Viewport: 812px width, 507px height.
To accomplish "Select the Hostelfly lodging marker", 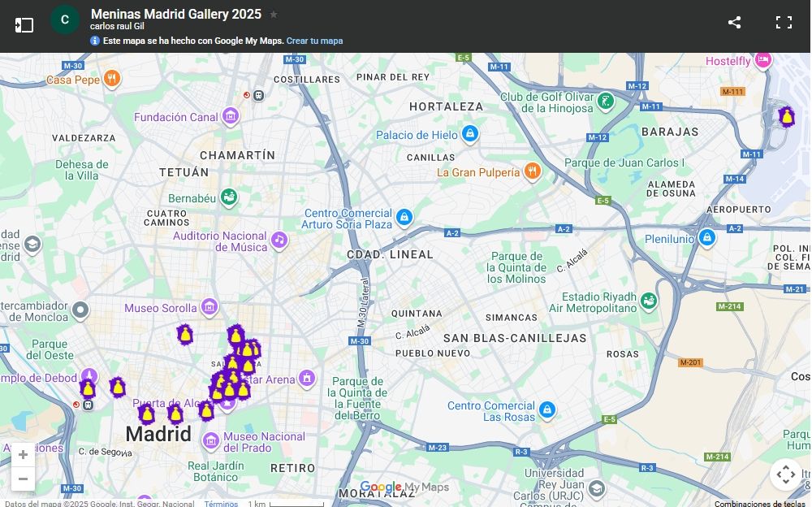I will coord(762,60).
